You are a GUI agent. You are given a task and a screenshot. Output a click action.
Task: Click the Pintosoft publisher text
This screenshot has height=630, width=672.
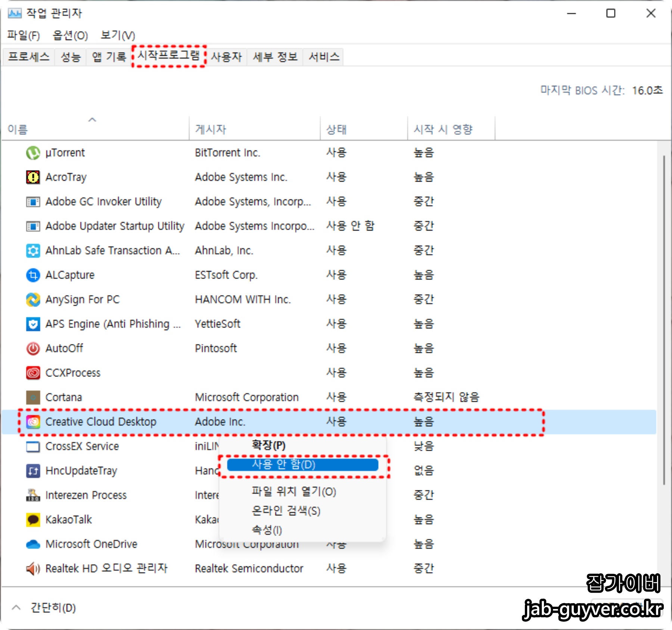(x=216, y=348)
